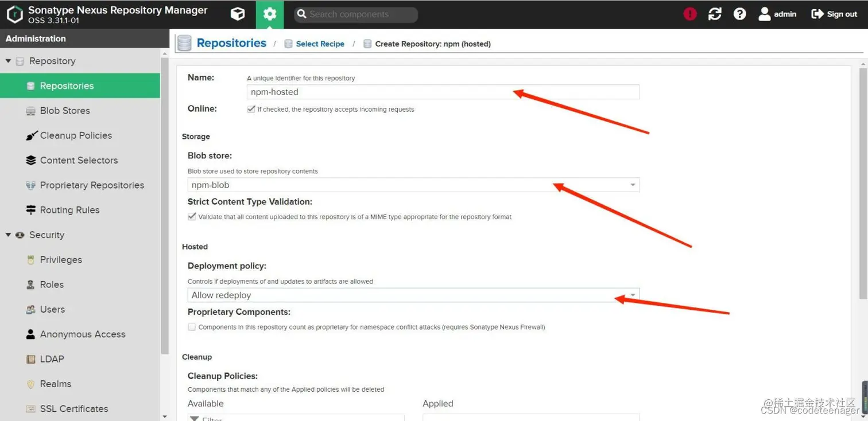Click the Sonatype Nexus logo icon
Image resolution: width=868 pixels, height=421 pixels.
pyautogui.click(x=14, y=14)
